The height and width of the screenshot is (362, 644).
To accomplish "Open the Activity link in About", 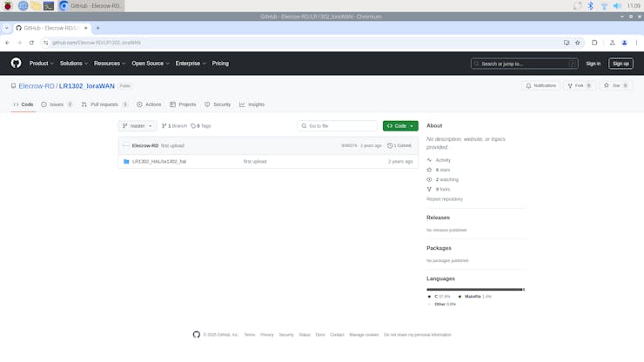I will 443,160.
